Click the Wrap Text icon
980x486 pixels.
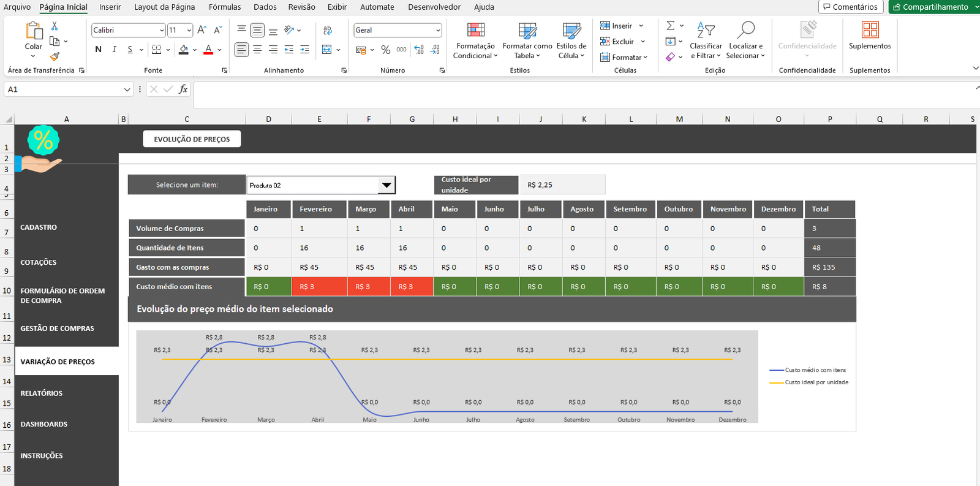(328, 30)
